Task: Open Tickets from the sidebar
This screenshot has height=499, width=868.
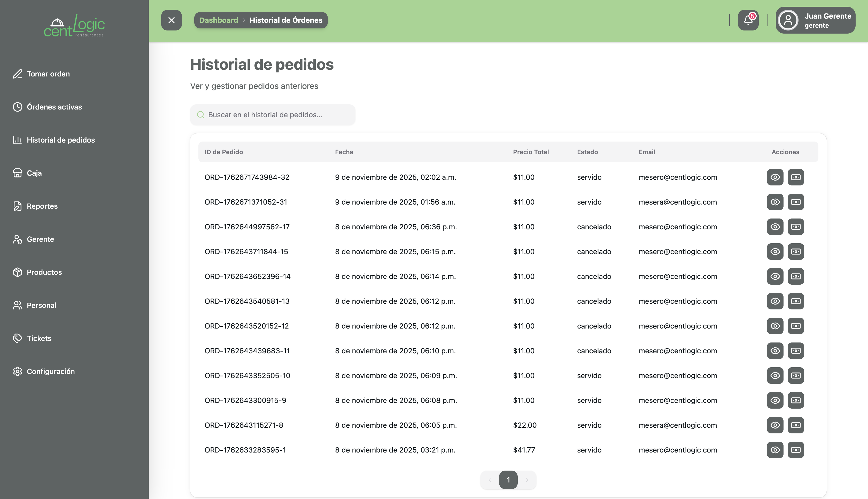Action: coord(39,338)
